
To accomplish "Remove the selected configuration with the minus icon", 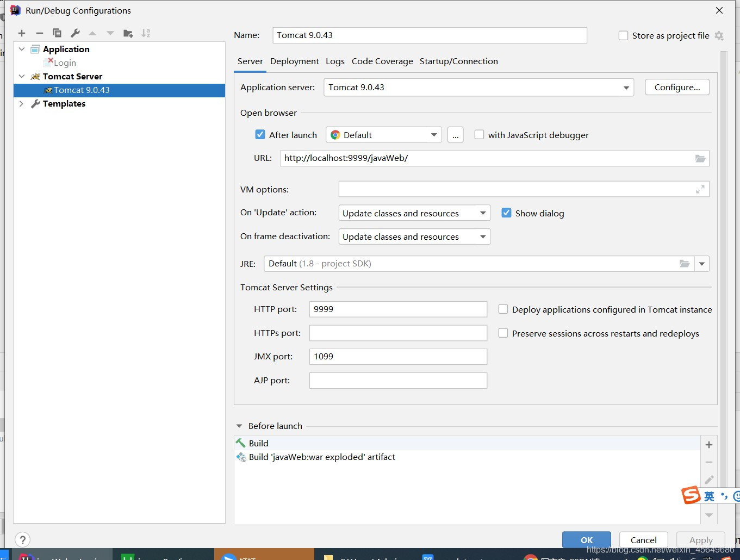I will (40, 33).
